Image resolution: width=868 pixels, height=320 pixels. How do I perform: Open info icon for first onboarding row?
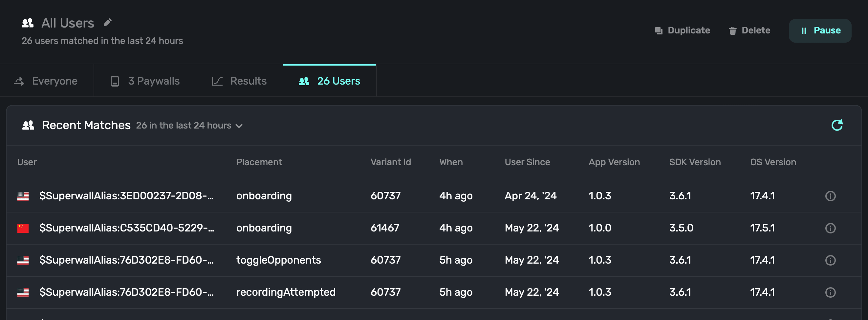pos(830,196)
